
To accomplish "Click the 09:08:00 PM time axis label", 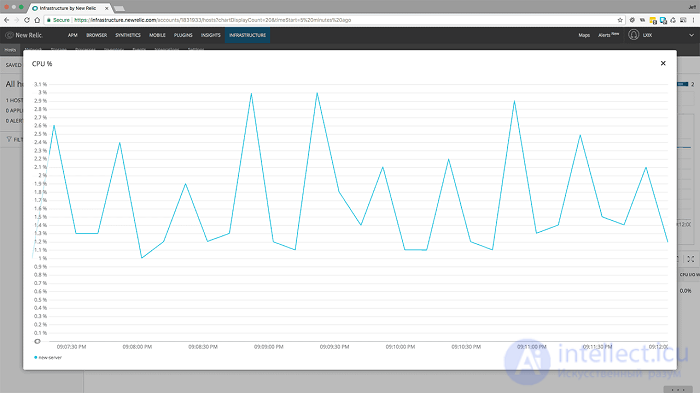I will coord(137,347).
